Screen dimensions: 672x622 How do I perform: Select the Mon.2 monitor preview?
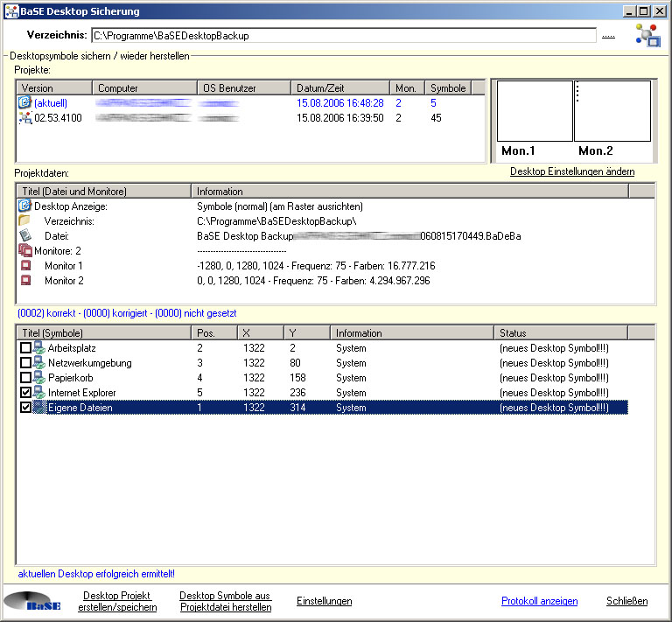[x=612, y=111]
